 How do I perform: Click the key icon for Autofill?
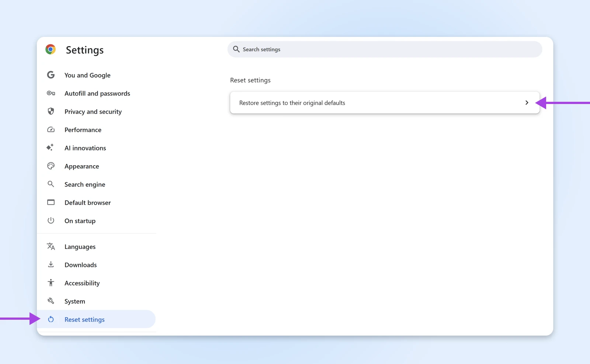(x=51, y=93)
